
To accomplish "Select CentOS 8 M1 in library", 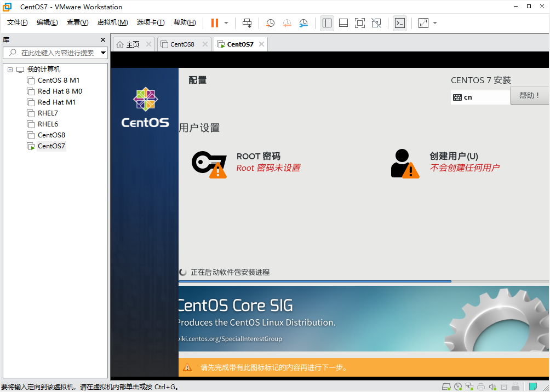I will (x=59, y=80).
